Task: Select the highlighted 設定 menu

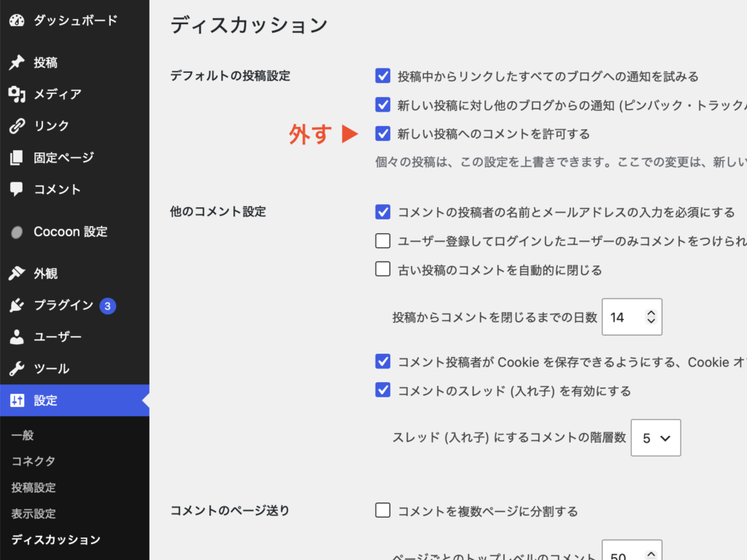Action: (x=74, y=400)
